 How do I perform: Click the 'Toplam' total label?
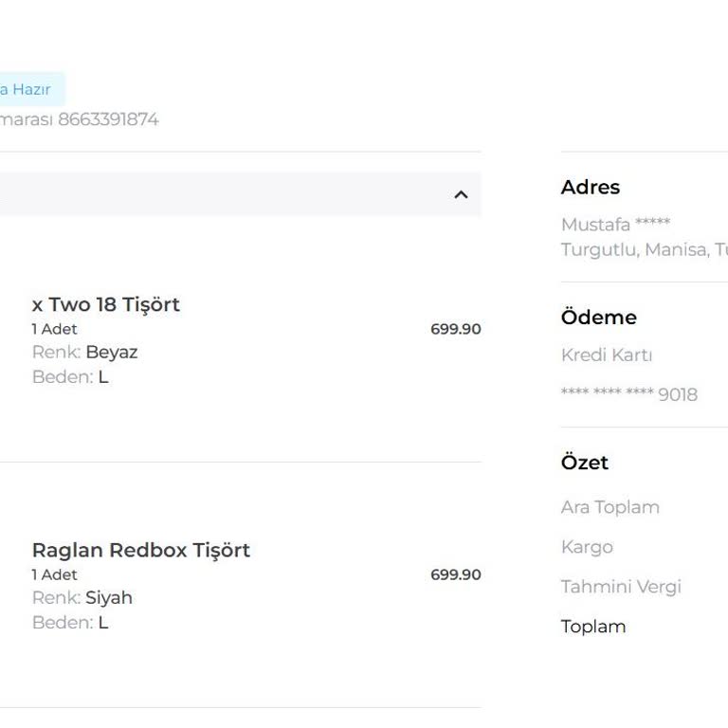click(x=593, y=627)
